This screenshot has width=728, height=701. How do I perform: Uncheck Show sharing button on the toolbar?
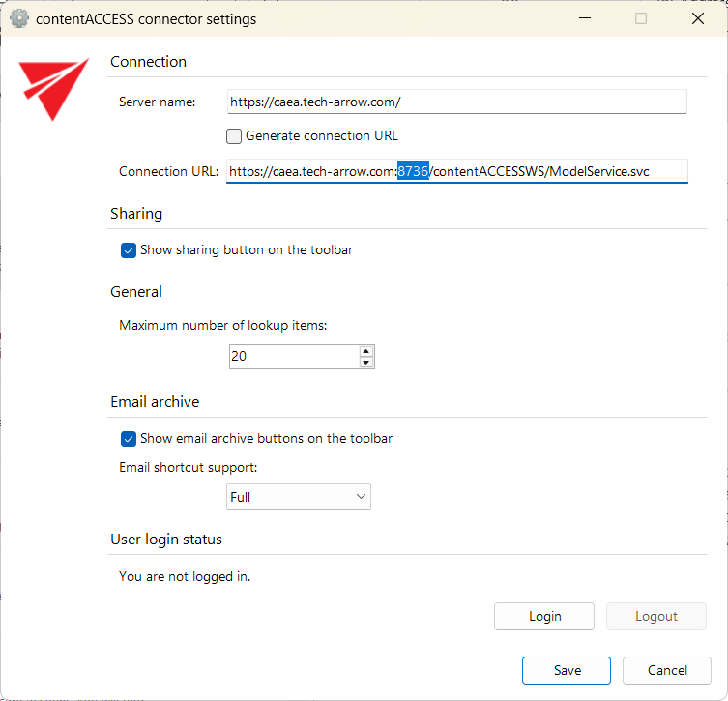pos(129,250)
